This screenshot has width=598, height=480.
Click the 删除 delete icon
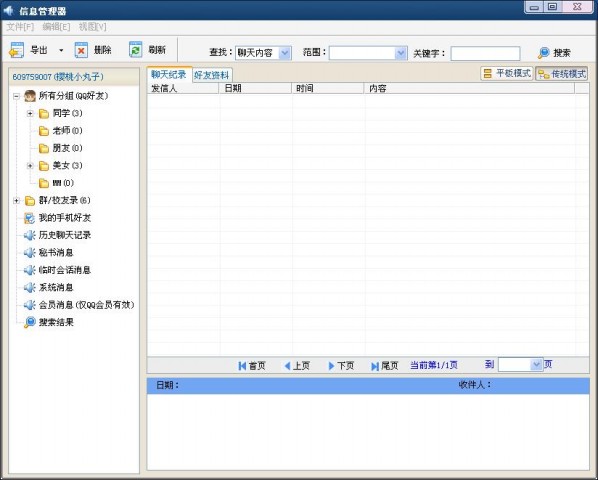tap(81, 50)
